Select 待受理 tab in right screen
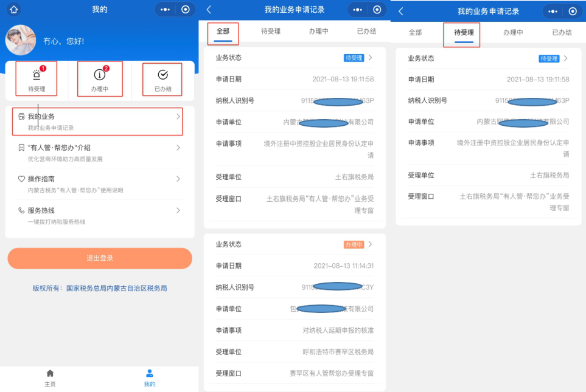 (464, 34)
